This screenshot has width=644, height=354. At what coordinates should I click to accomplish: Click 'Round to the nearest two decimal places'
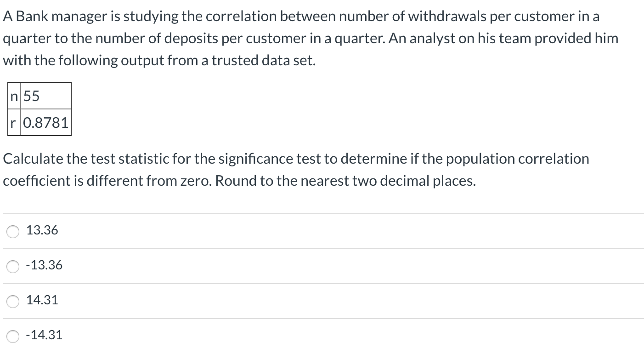pyautogui.click(x=345, y=181)
